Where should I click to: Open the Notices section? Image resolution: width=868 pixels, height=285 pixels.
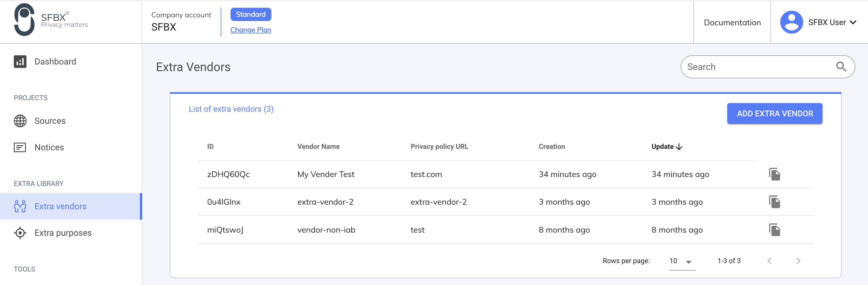coord(49,147)
